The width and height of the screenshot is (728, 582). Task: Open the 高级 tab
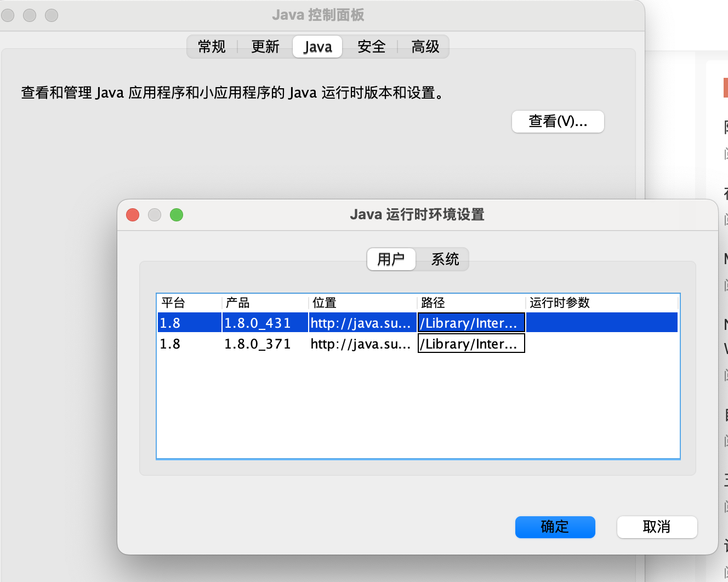[x=425, y=47]
